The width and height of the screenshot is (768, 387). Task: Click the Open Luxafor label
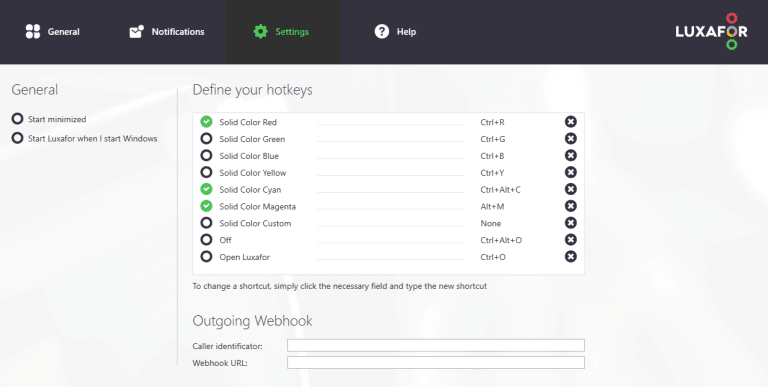click(x=244, y=257)
